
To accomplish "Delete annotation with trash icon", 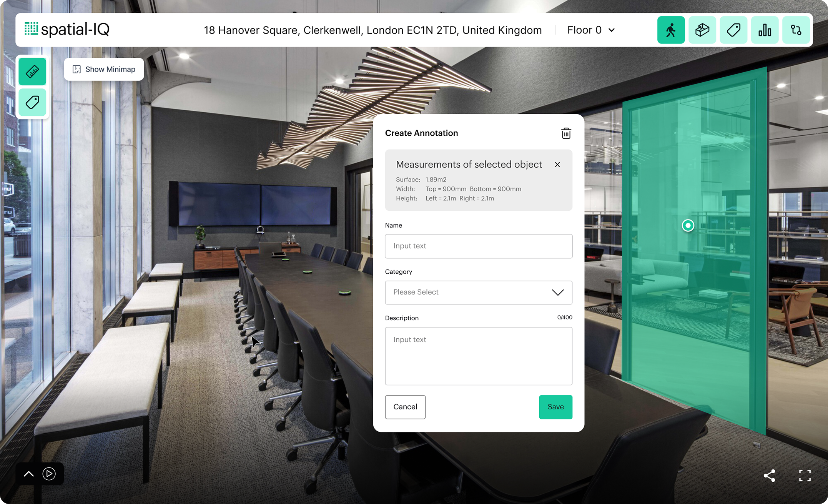I will (x=566, y=133).
